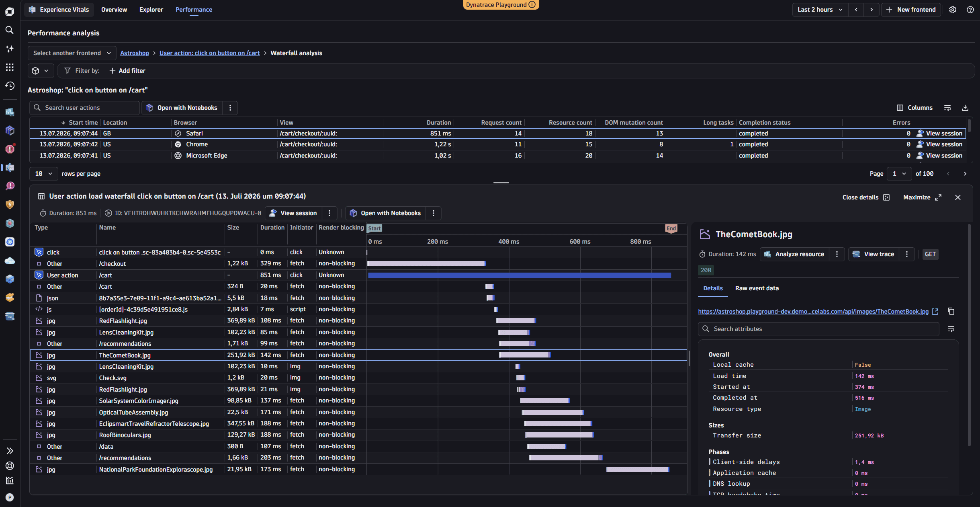The height and width of the screenshot is (507, 980).
Task: Select the Details tab in resource panel
Action: pos(713,288)
